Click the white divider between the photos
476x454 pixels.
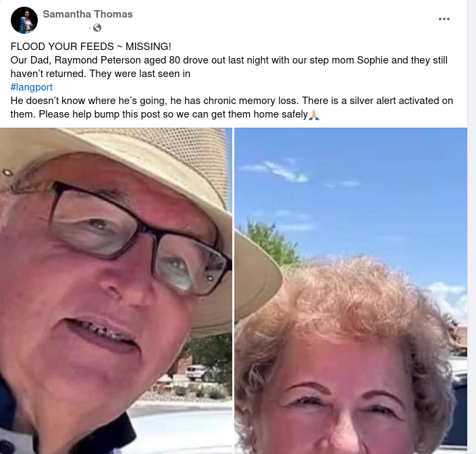[x=233, y=291]
